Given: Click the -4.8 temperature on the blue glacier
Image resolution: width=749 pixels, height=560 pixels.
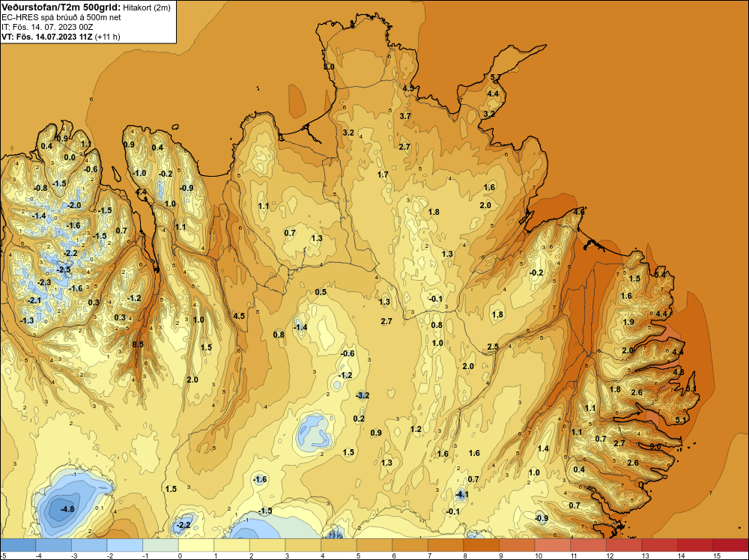Looking at the screenshot, I should tap(67, 509).
